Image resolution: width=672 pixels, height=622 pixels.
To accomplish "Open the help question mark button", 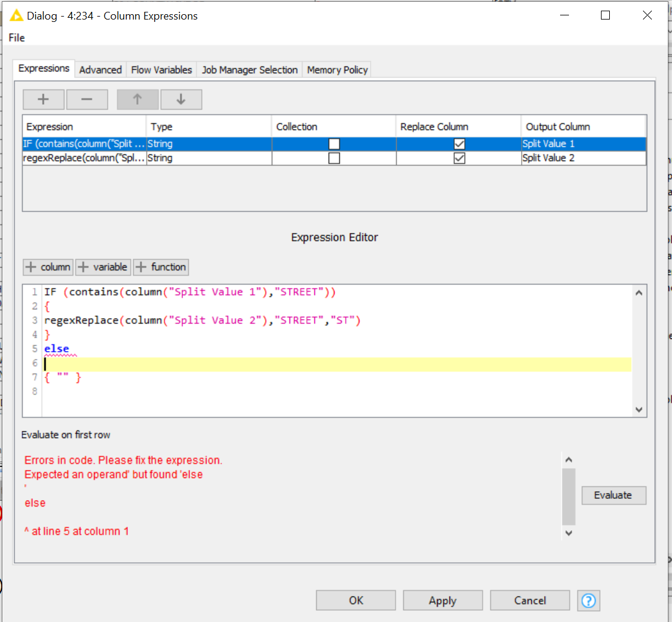I will click(589, 600).
